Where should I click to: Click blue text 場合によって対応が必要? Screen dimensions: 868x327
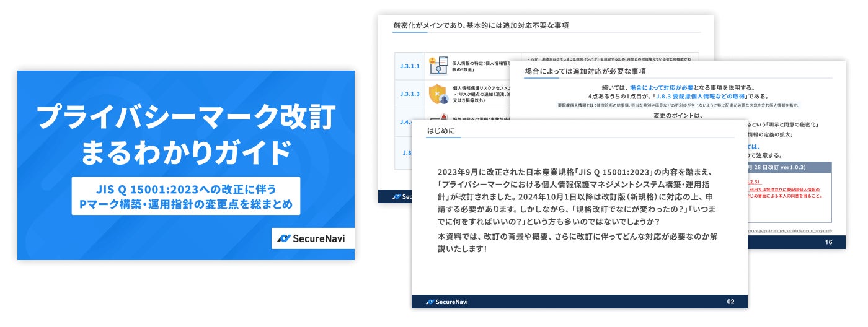pyautogui.click(x=661, y=88)
